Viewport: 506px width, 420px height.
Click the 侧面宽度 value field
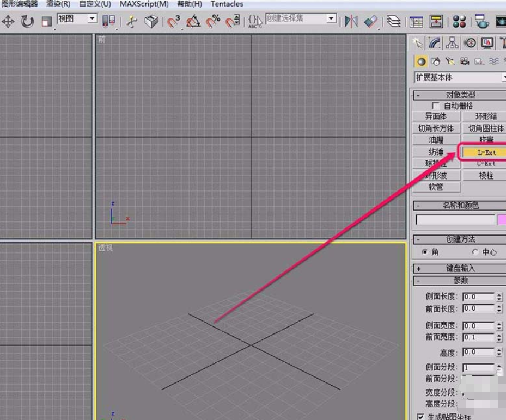478,325
